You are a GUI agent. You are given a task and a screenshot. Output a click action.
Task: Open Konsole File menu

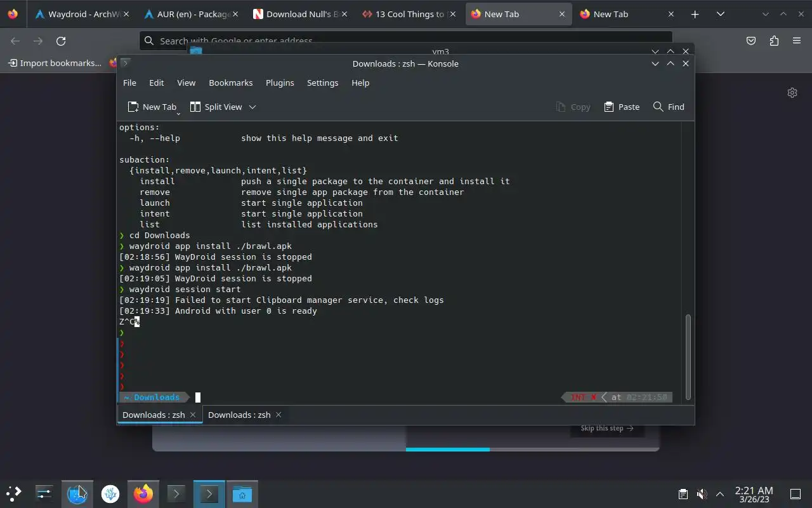(129, 83)
